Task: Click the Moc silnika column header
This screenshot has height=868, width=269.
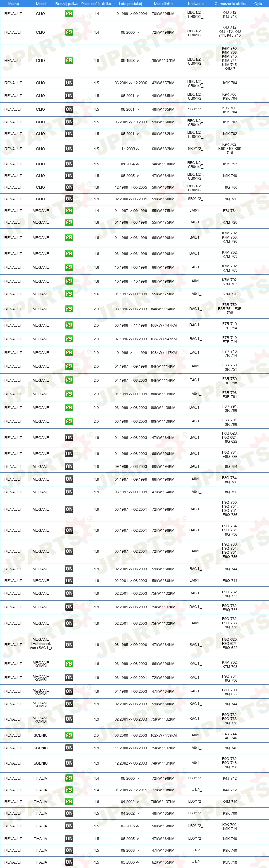Action: [163, 4]
